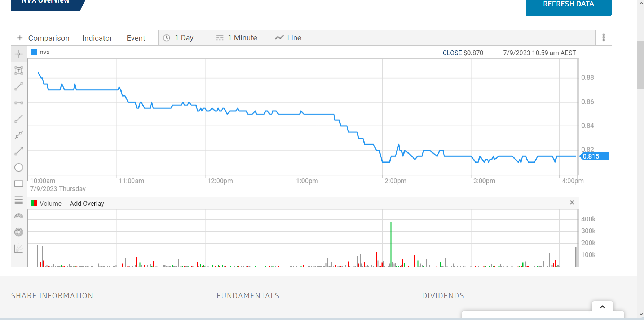Click the interval icon beside 1 Minute
This screenshot has height=320, width=644.
click(x=220, y=38)
